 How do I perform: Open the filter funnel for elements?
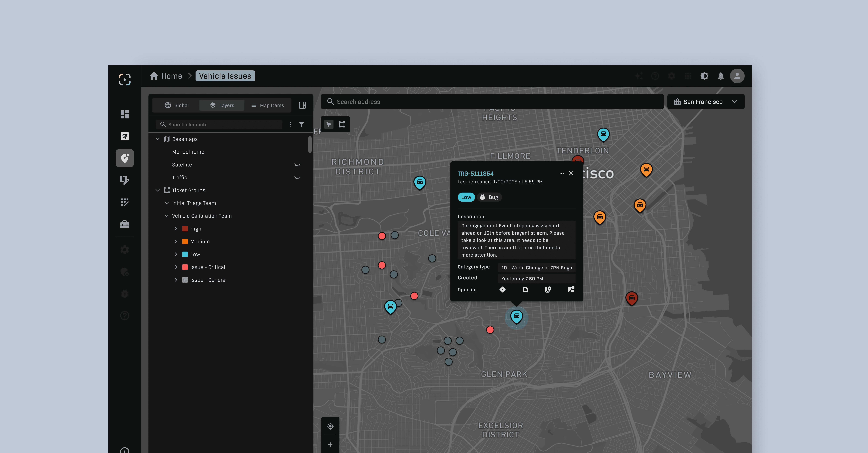coord(302,125)
